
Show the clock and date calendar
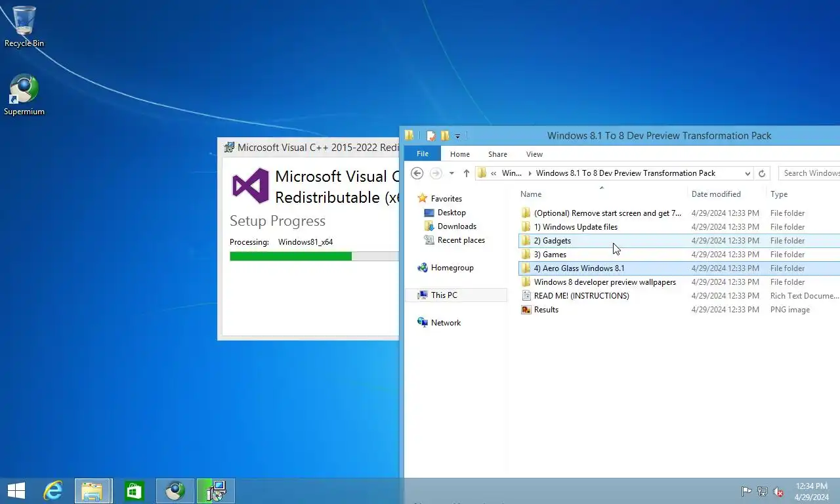click(x=811, y=491)
